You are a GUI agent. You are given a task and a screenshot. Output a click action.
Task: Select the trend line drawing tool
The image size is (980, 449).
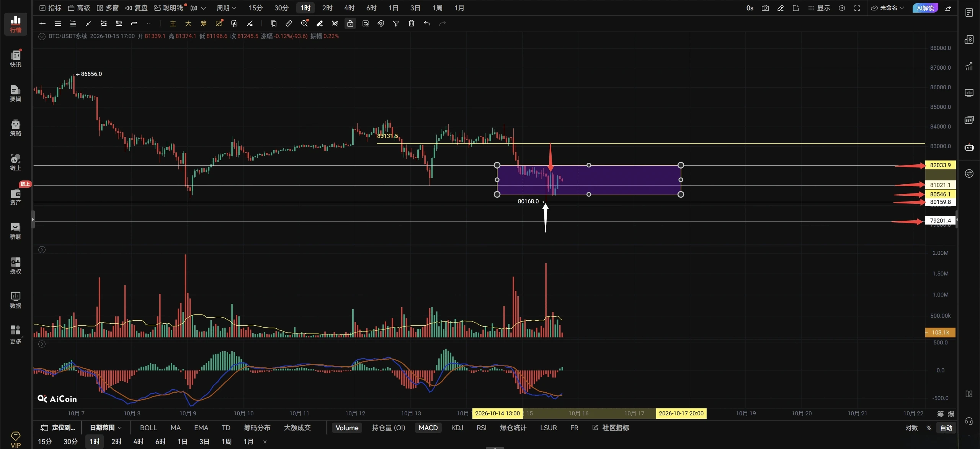coord(88,24)
